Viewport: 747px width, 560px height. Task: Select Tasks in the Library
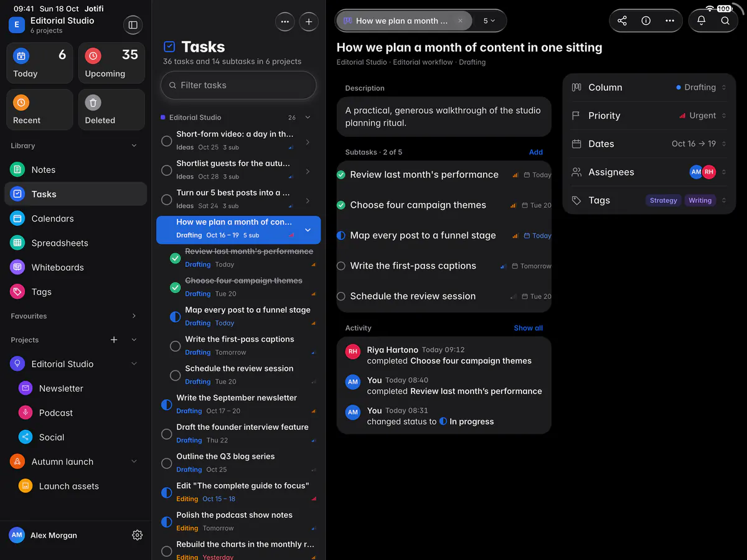(75, 194)
